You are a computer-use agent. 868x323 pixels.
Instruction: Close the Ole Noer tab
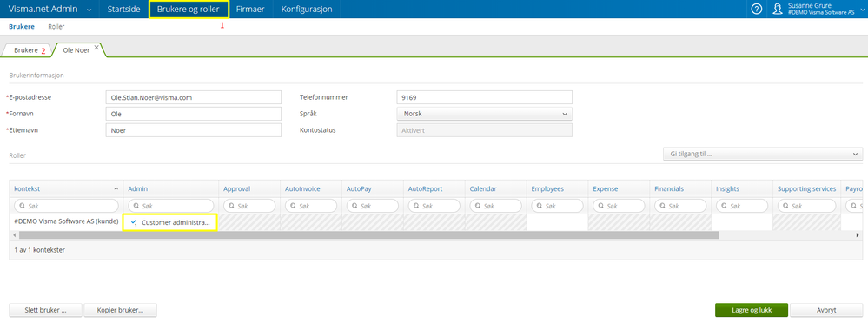click(96, 48)
